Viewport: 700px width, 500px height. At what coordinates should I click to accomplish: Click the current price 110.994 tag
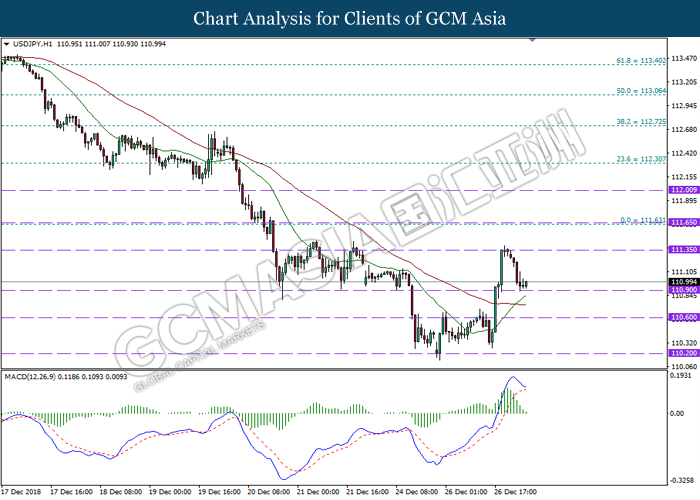[684, 282]
